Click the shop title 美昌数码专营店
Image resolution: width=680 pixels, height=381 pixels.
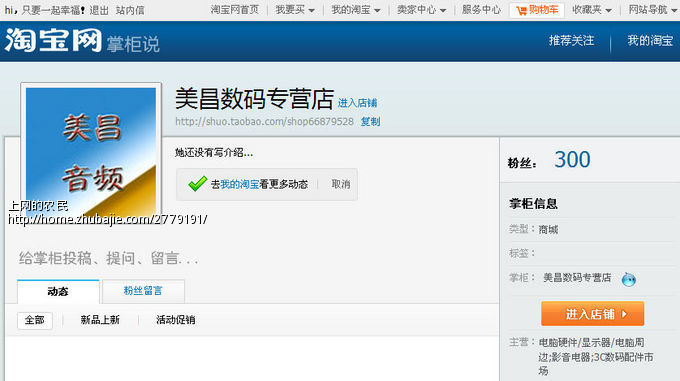coord(255,99)
